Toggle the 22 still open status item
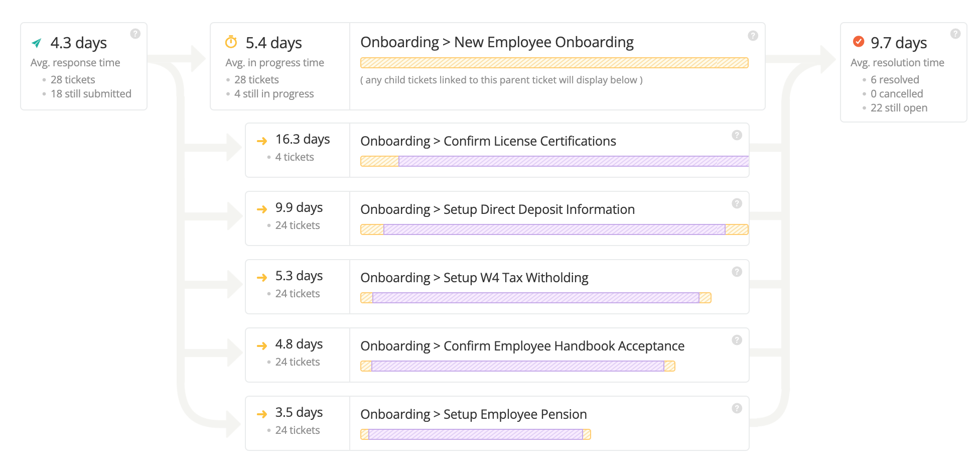 coord(899,107)
